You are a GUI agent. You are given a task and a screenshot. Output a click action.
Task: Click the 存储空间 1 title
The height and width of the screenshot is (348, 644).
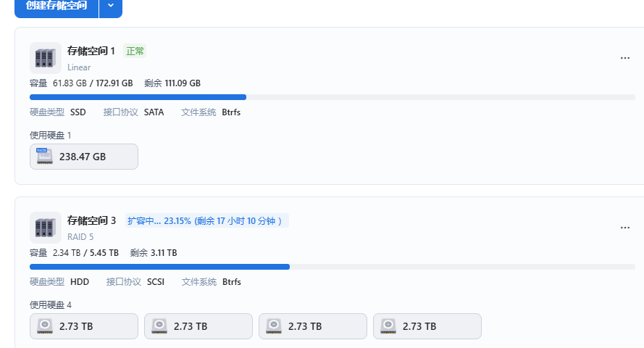(x=91, y=51)
